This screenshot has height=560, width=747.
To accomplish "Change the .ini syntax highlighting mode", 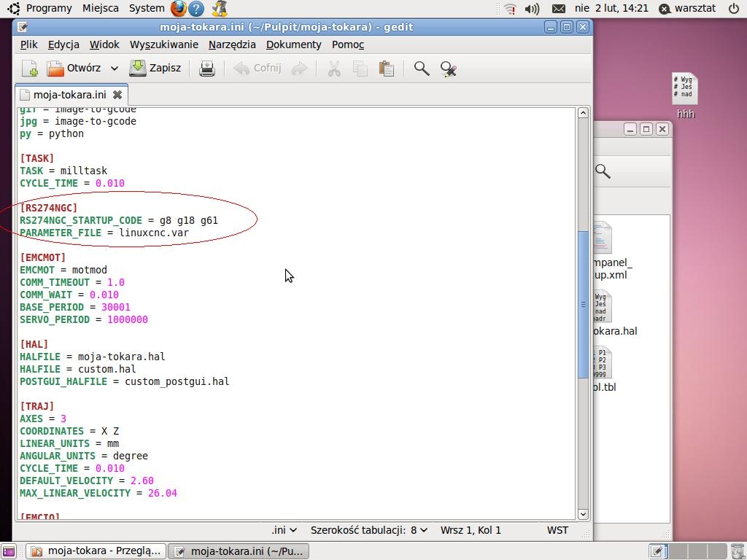I will [284, 530].
